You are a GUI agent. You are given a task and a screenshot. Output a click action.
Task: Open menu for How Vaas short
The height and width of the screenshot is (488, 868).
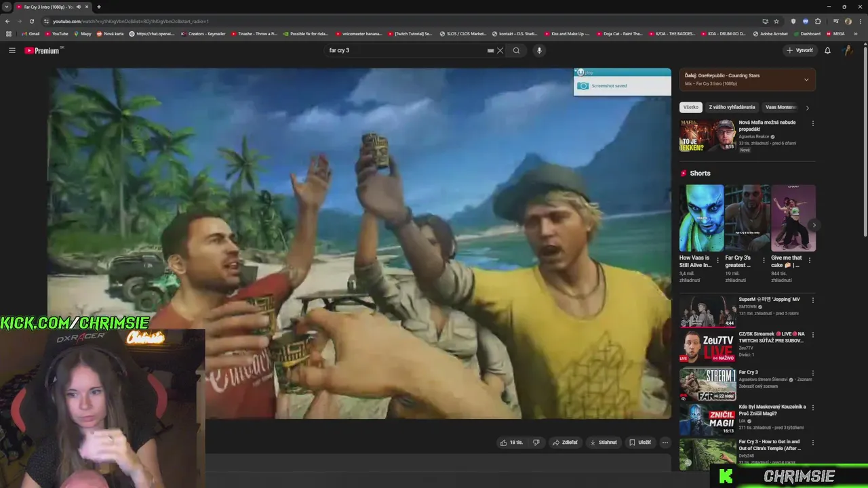click(x=717, y=260)
